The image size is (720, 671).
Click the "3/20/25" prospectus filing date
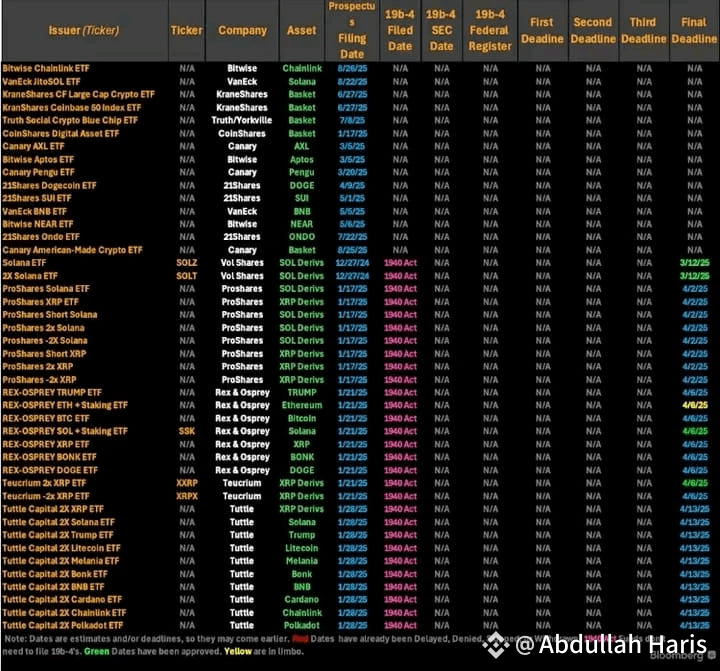point(352,172)
